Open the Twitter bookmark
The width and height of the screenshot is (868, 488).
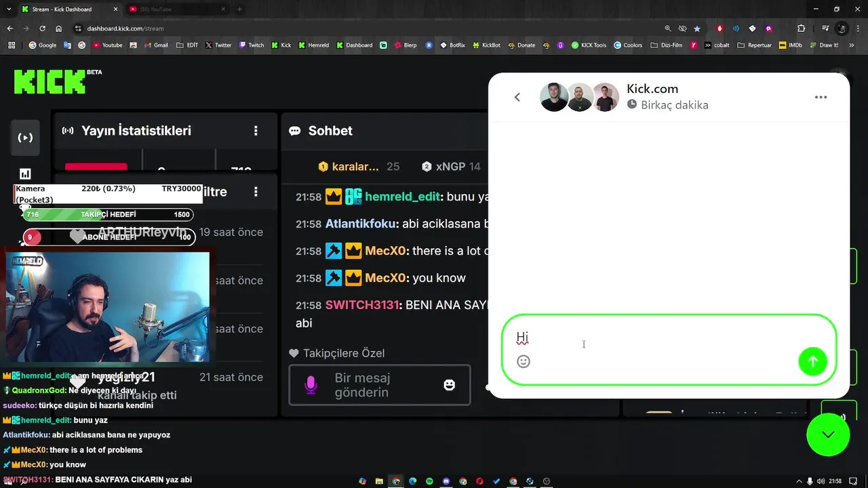point(218,45)
